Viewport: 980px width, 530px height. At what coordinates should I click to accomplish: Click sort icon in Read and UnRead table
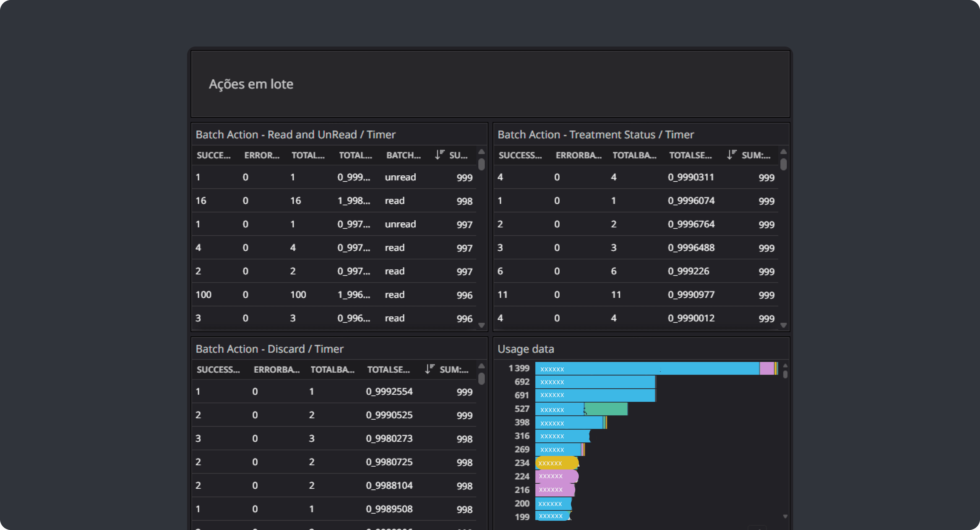[439, 155]
